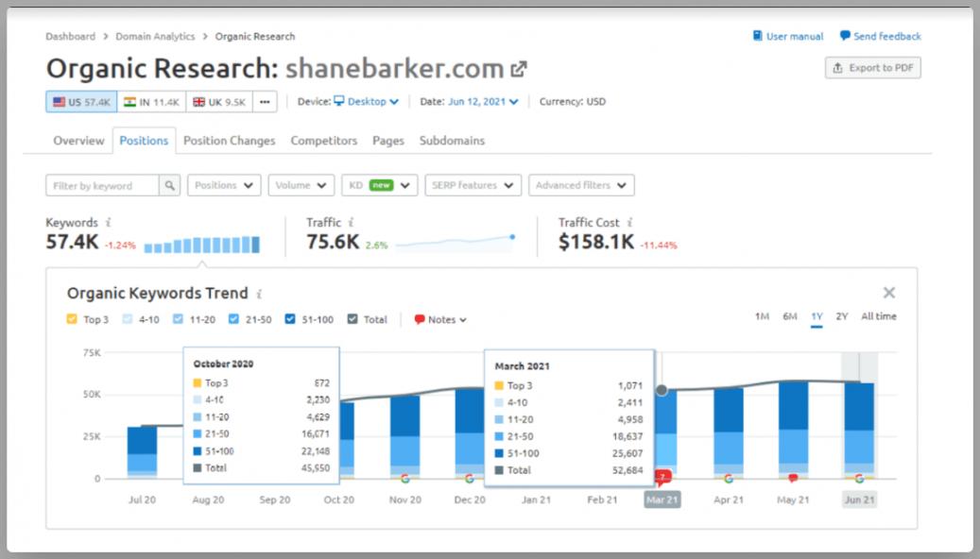This screenshot has height=559, width=980.
Task: Click the red notes marker at Mar 21
Action: tap(662, 478)
